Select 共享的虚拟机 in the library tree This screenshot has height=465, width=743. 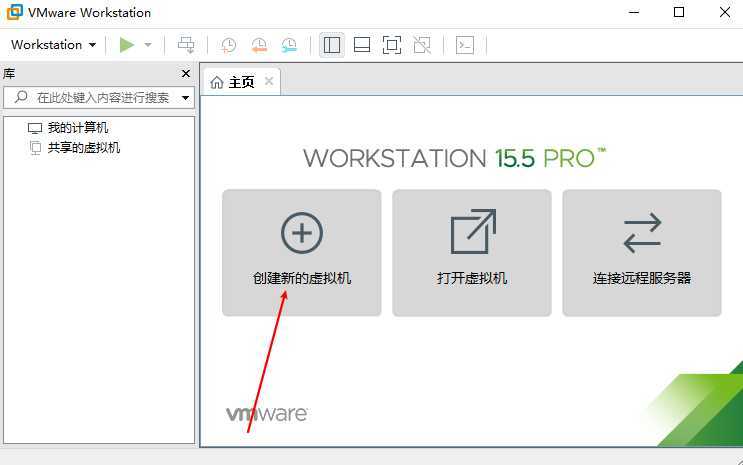click(x=74, y=147)
